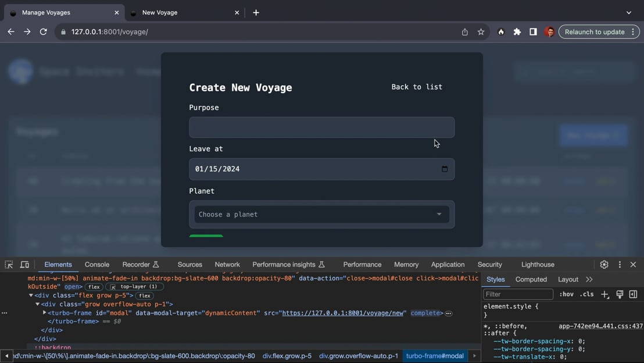Open the Choose a planet dropdown
The height and width of the screenshot is (363, 644).
coord(321,215)
